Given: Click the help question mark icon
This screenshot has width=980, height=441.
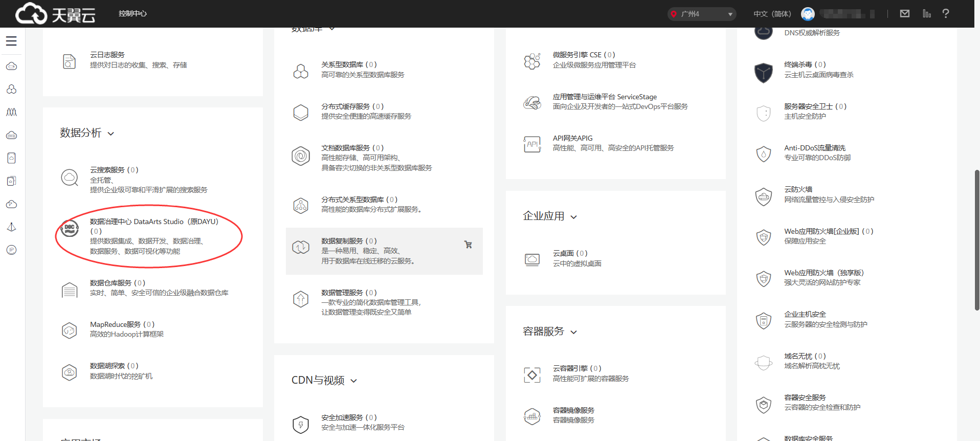Looking at the screenshot, I should [x=945, y=14].
